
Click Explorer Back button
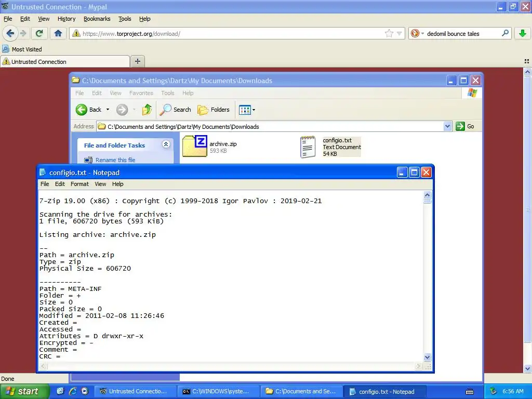[x=89, y=110]
